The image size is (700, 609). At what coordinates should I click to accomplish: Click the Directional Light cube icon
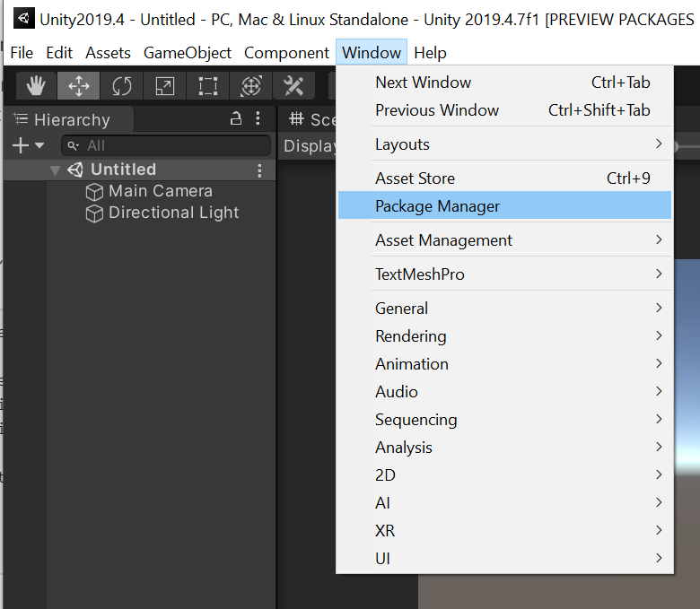click(94, 213)
